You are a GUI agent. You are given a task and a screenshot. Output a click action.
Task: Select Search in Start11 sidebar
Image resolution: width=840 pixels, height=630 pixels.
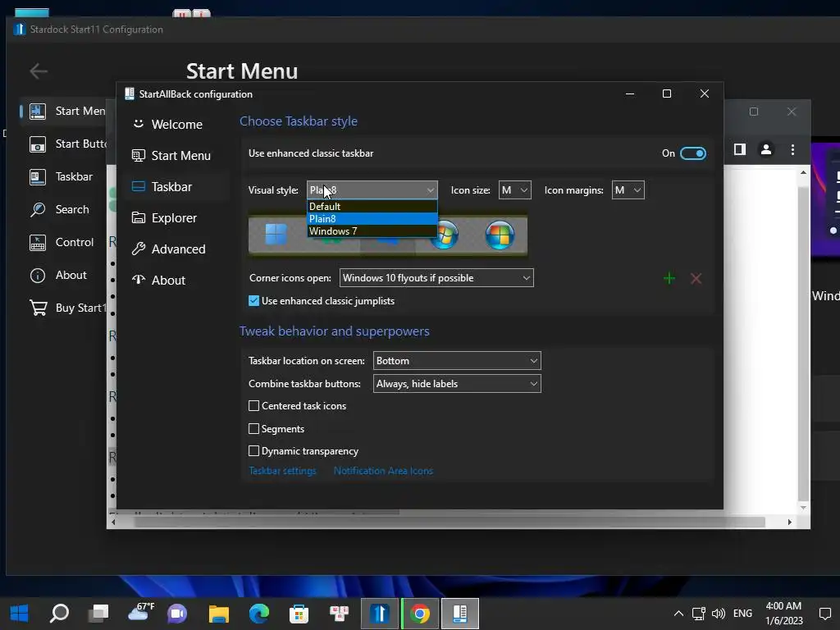pos(59,209)
